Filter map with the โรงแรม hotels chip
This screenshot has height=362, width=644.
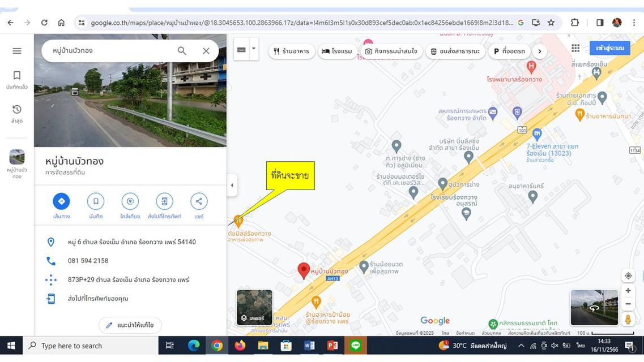[x=337, y=51]
